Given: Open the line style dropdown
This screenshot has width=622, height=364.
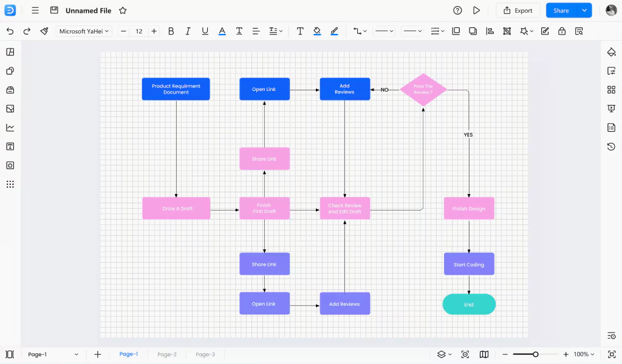Looking at the screenshot, I should click(x=384, y=32).
